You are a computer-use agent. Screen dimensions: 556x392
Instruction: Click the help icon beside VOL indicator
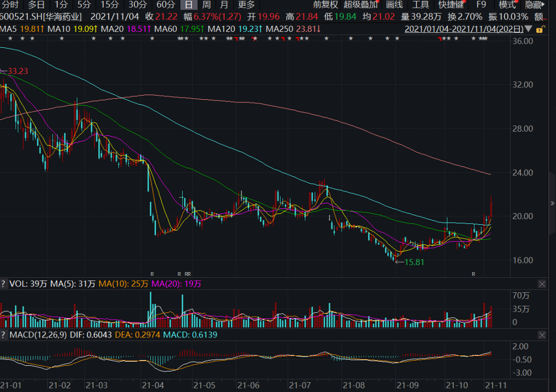(x=4, y=283)
